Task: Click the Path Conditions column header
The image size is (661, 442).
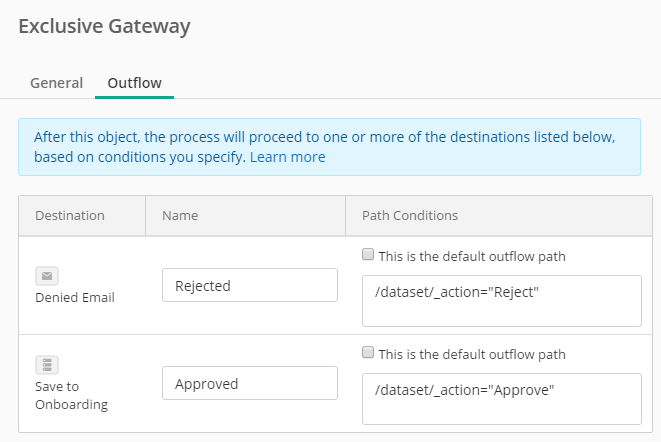Action: click(x=410, y=216)
